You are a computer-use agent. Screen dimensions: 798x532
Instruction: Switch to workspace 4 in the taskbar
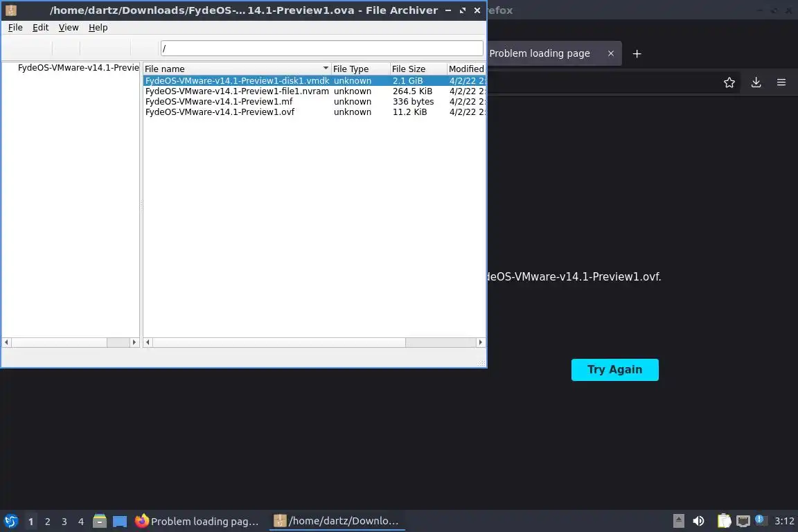coord(81,522)
